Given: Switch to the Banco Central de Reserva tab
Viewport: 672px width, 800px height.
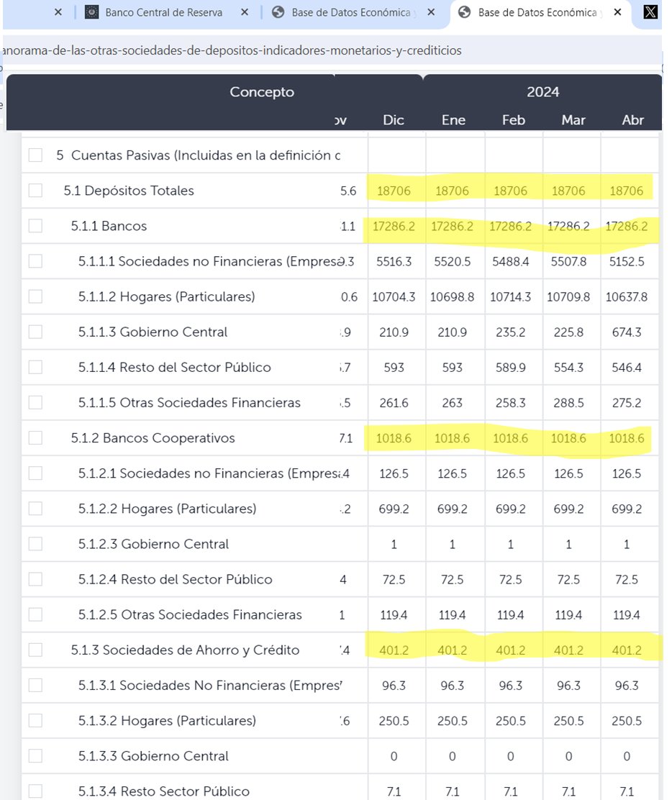Looking at the screenshot, I should point(162,12).
